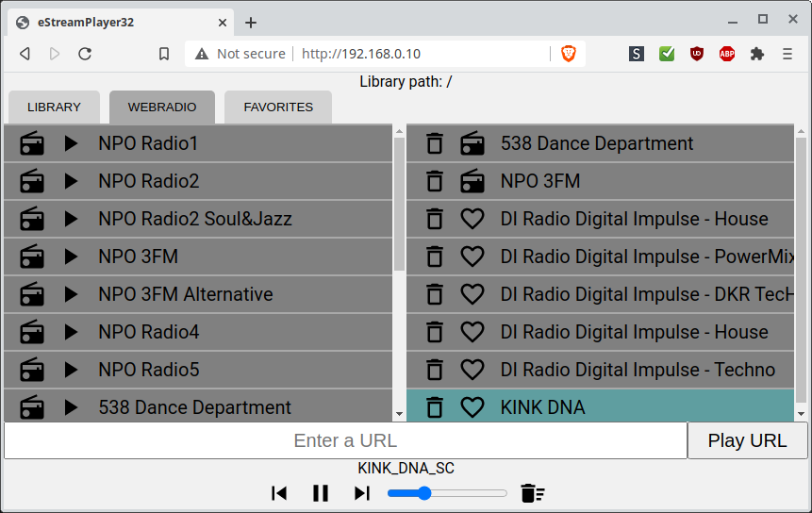Screen dimensions: 812x513
Task: Remove DI Radio Digital Impulse - DKR Tech item
Action: [435, 294]
